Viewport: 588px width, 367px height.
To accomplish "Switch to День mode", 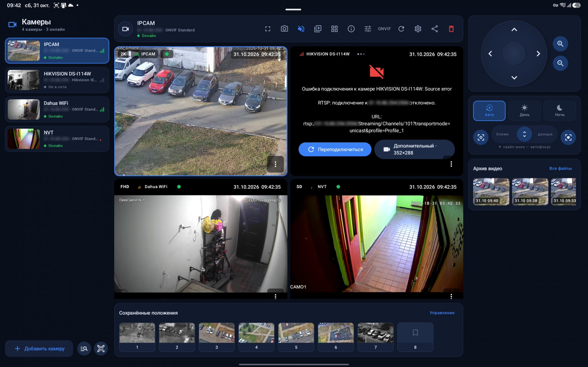I will point(524,111).
